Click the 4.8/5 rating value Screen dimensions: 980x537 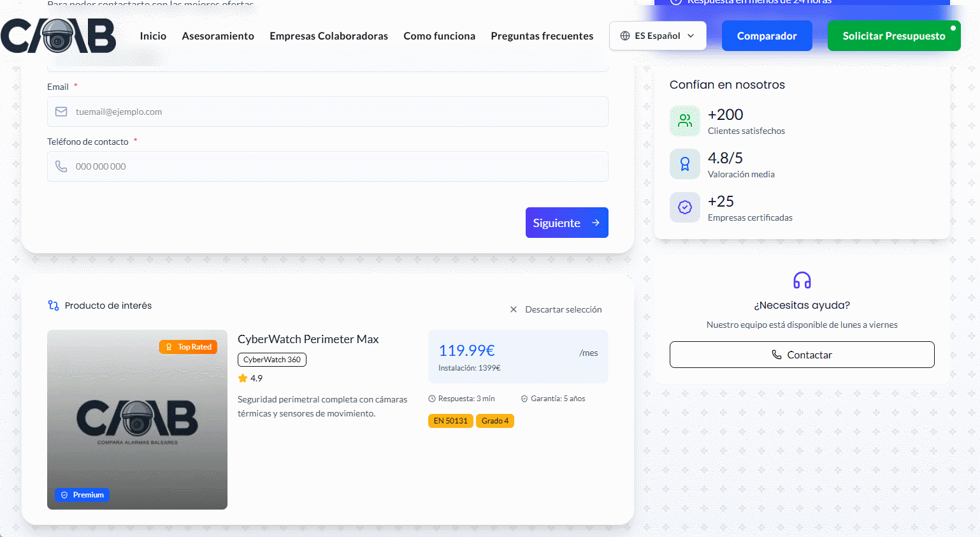point(726,158)
